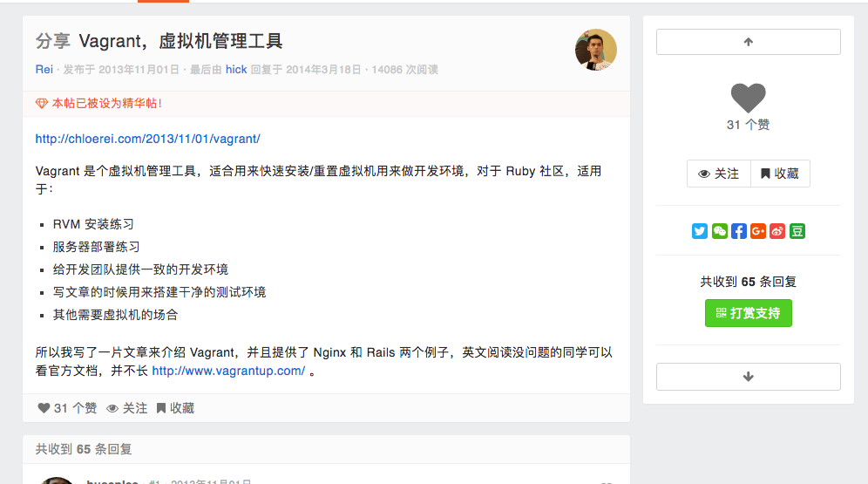Click the 回复于 2014年3月18日 reply date
Screen dimensions: 868x484
pos(306,69)
